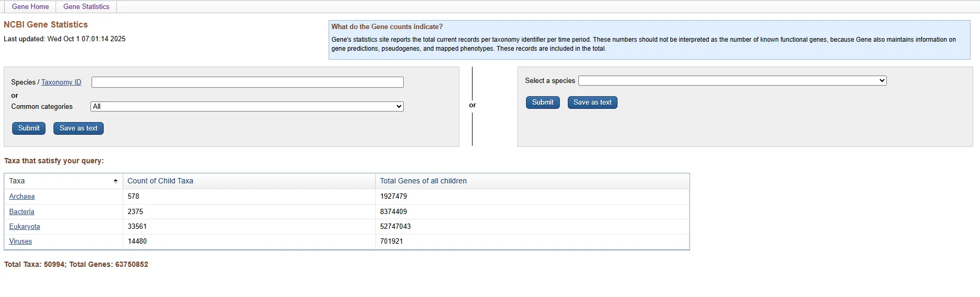Image resolution: width=980 pixels, height=297 pixels.
Task: Save category query results as text
Action: tap(78, 128)
